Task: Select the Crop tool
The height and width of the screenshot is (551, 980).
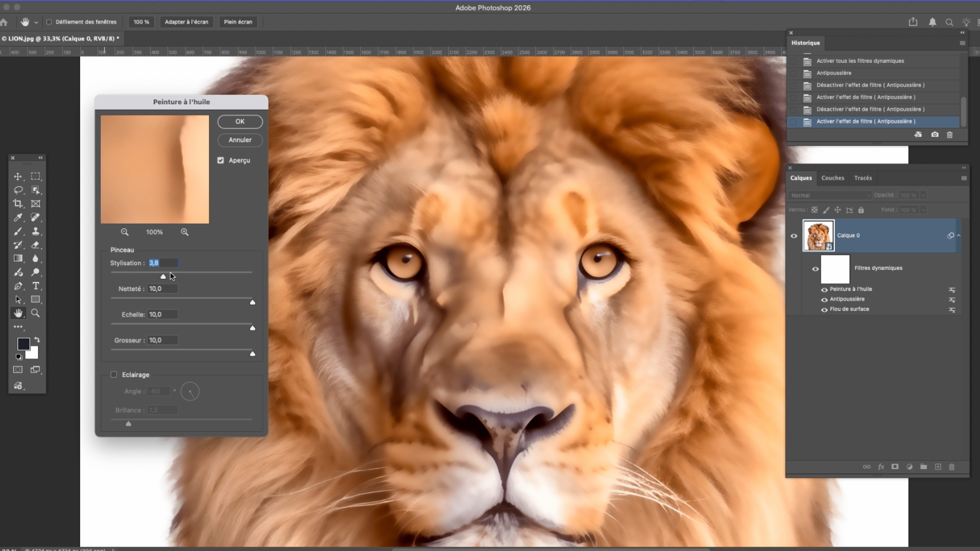Action: coord(17,204)
